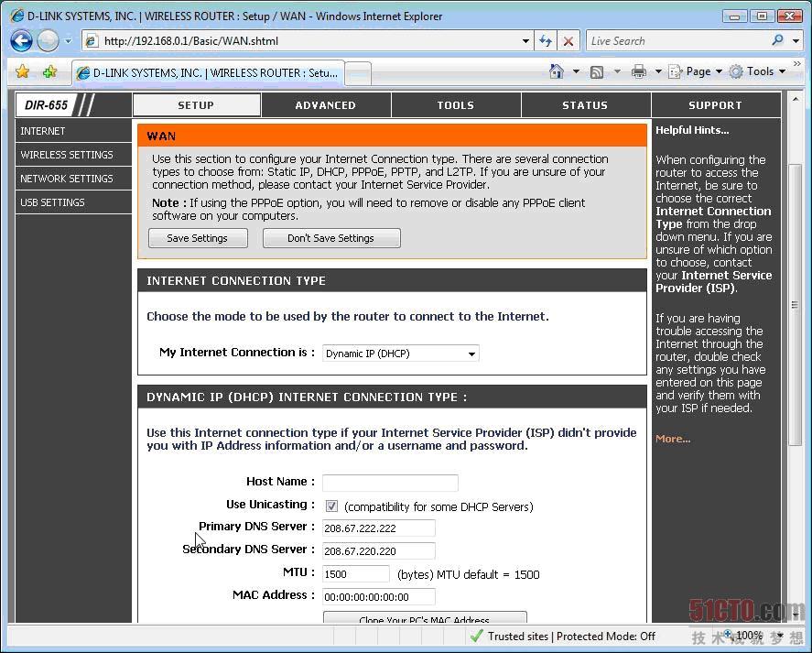Click the Secondary DNS Server field
This screenshot has width=812, height=653.
click(x=379, y=551)
